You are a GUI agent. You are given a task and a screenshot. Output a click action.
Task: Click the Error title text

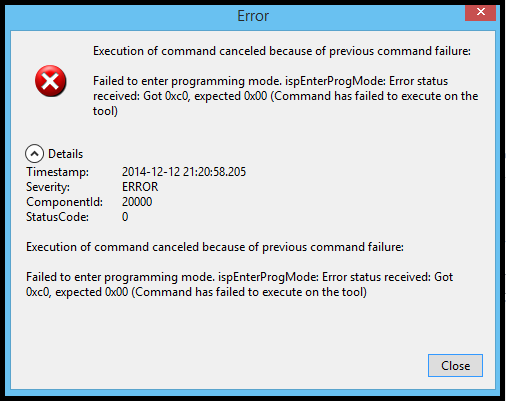[253, 16]
